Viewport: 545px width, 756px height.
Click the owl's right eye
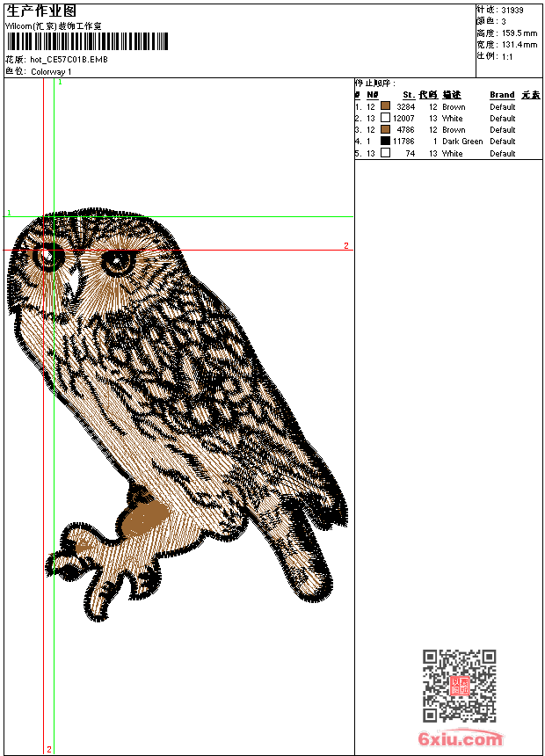[x=118, y=262]
